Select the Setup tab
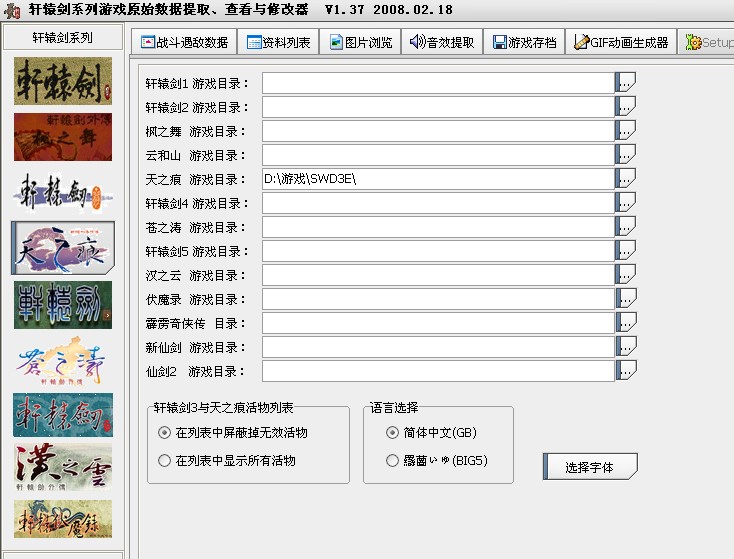Screen dimensions: 734x559 coord(707,42)
